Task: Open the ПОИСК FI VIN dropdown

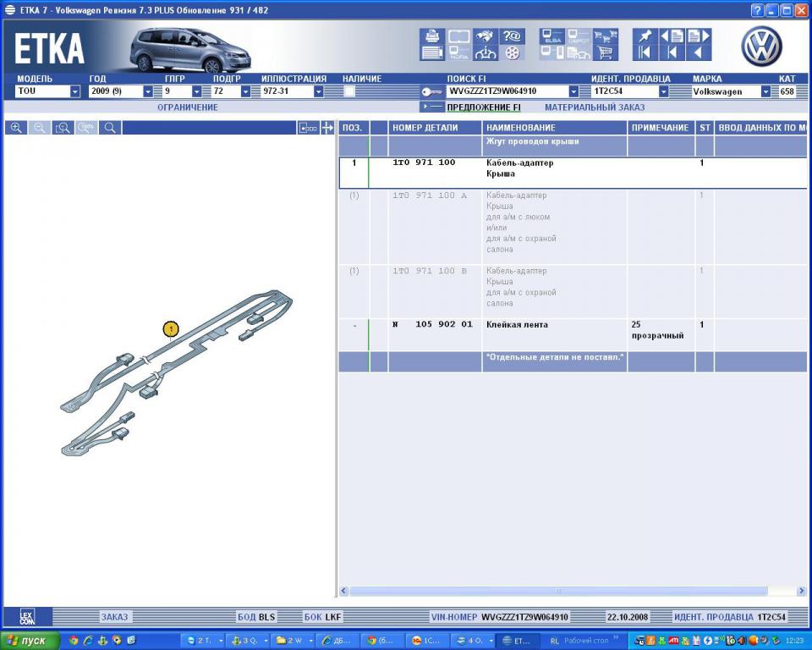Action: [x=573, y=91]
